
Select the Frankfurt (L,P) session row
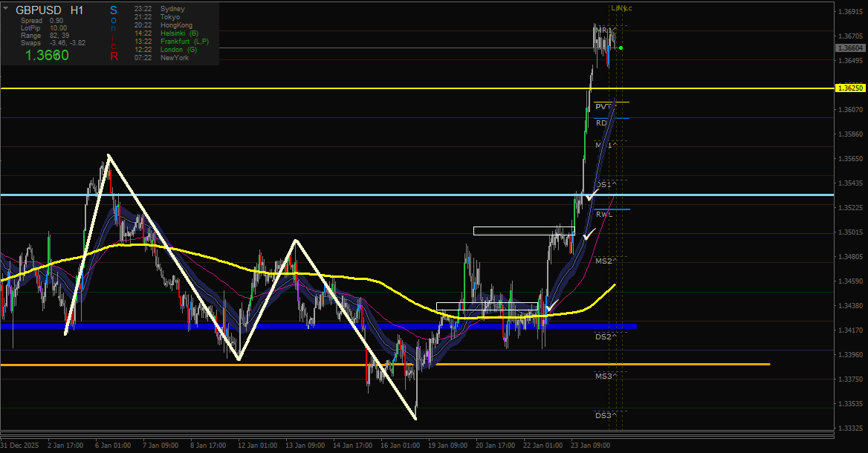(x=172, y=42)
